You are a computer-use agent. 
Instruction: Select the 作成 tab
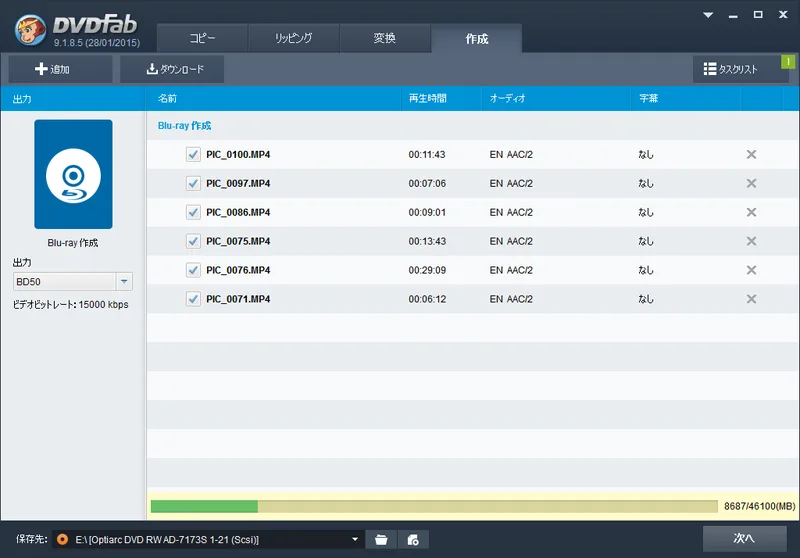477,38
